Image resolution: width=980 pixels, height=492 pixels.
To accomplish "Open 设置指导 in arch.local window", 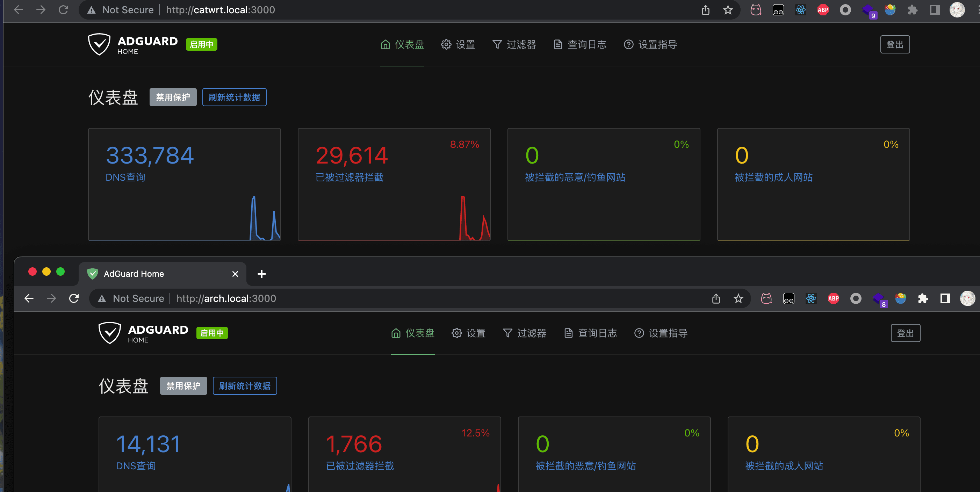I will [661, 333].
